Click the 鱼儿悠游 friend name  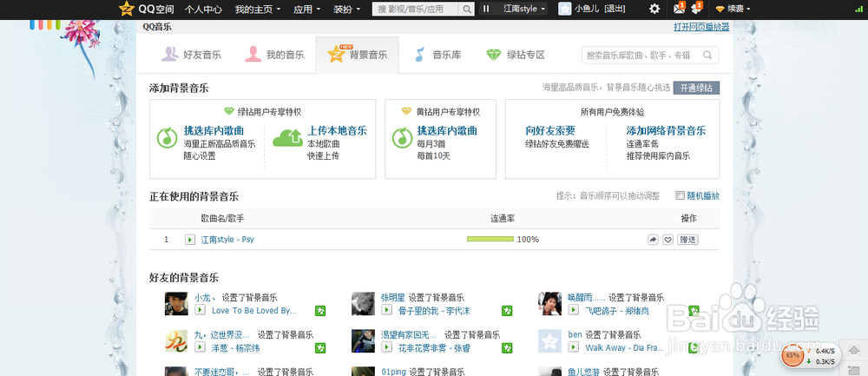584,372
